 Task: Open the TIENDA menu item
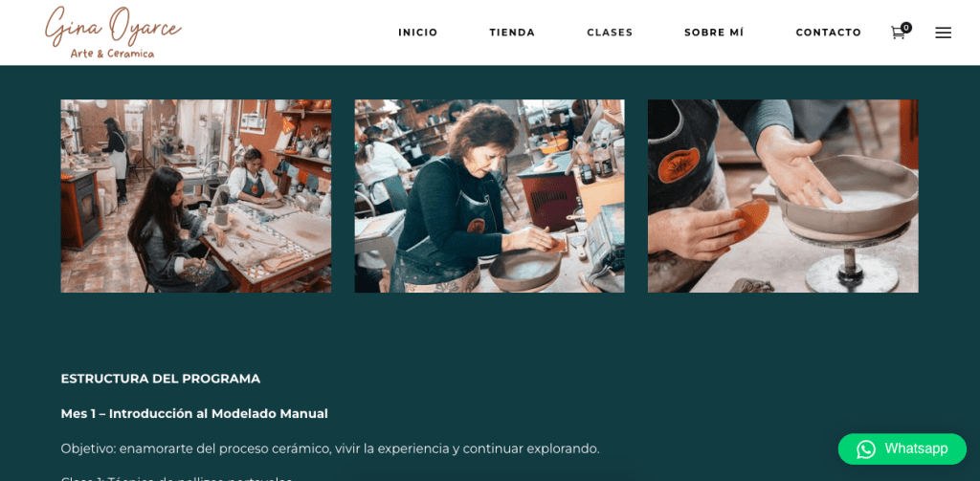click(512, 33)
